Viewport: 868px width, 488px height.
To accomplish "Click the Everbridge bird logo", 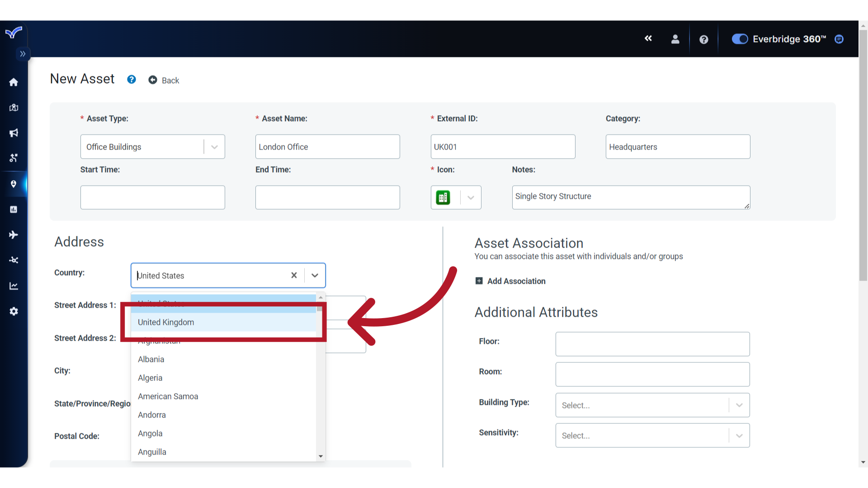I will click(x=14, y=33).
